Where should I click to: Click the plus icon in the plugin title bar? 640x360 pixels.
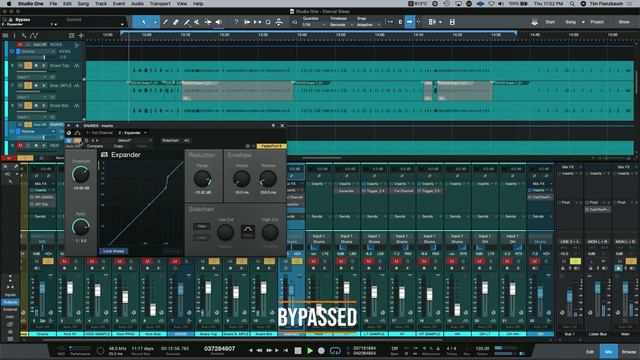pyautogui.click(x=77, y=126)
